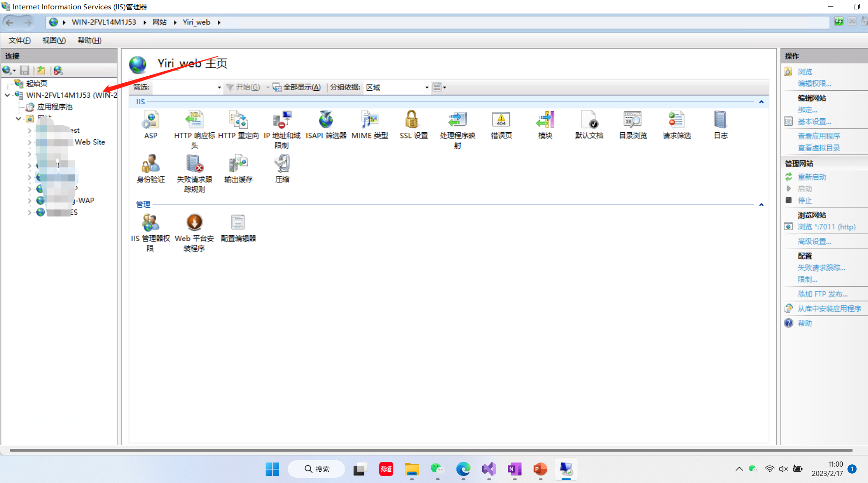868x483 pixels.
Task: Click 限制... configuration link
Action: point(807,280)
